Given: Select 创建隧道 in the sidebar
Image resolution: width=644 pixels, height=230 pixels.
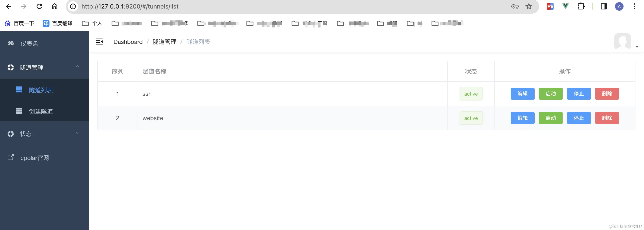Looking at the screenshot, I should [41, 111].
